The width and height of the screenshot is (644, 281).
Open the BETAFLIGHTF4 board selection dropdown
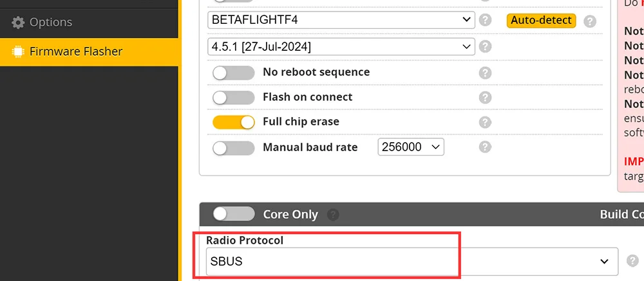click(341, 20)
